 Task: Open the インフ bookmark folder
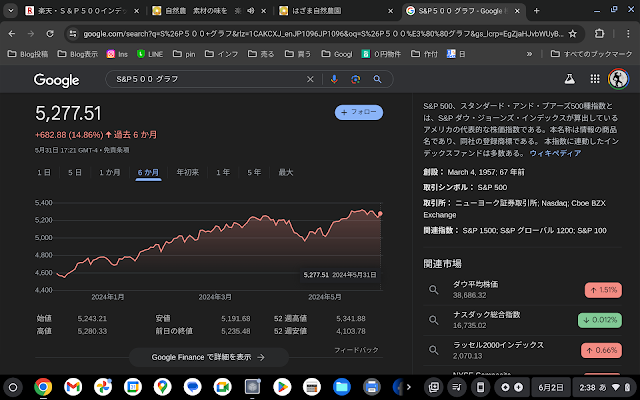[222, 54]
